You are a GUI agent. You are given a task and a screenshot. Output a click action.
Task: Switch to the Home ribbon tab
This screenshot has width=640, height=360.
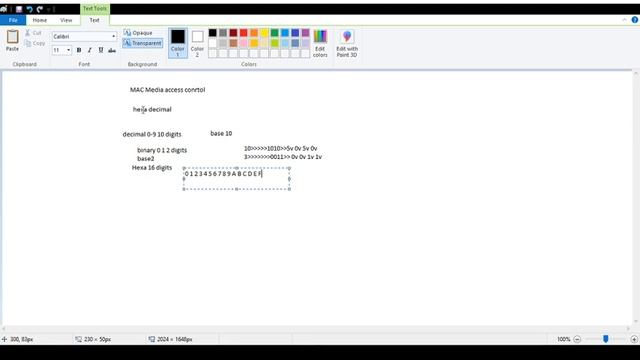[40, 20]
